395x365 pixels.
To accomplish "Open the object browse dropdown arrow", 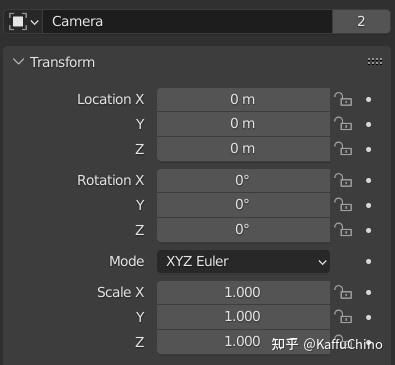I will (35, 22).
